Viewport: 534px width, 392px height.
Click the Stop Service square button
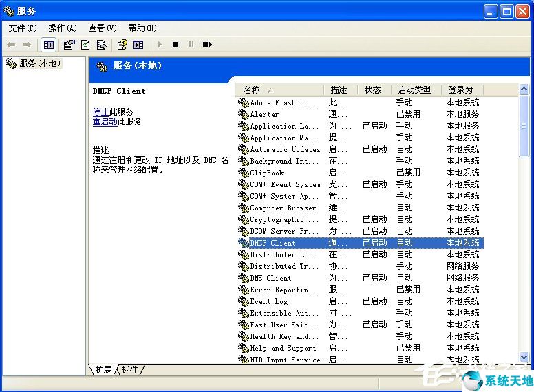coord(175,45)
